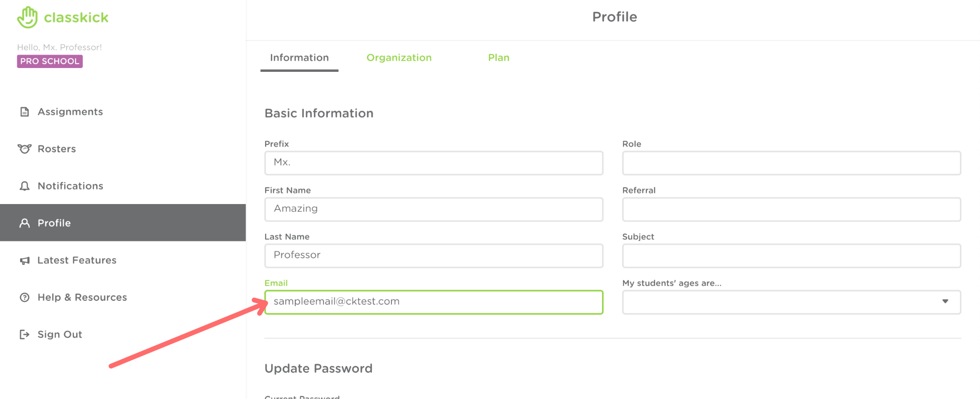Open the Plan tab
Screen dimensions: 980x399
[498, 57]
